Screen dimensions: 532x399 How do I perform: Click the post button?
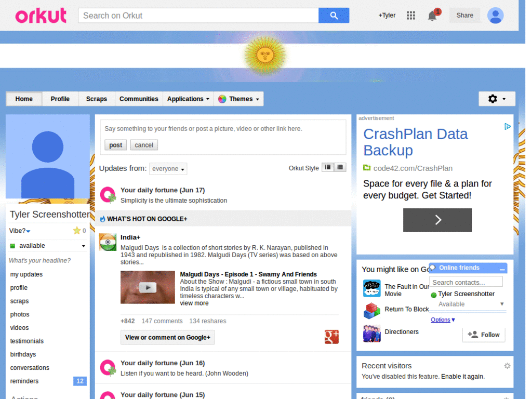click(x=115, y=145)
